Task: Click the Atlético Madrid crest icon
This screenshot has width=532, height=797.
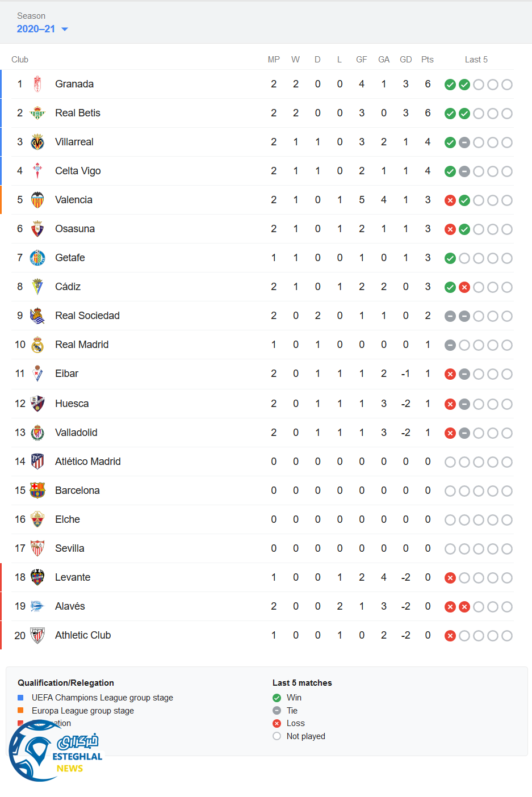Action: coord(37,462)
